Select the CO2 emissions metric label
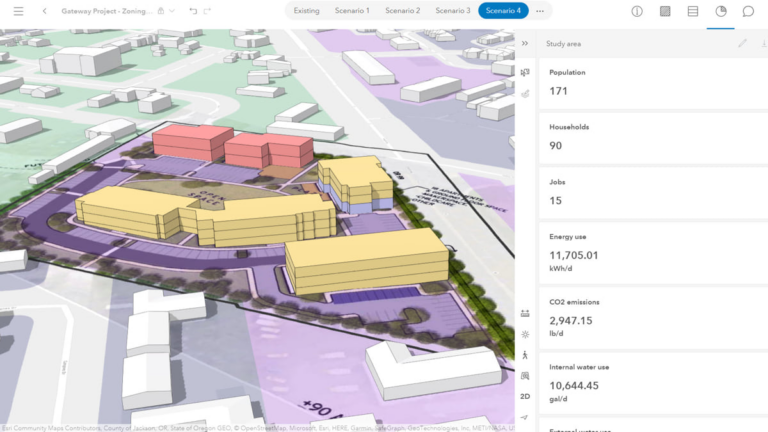Screen dimensions: 768x432 coord(574,302)
